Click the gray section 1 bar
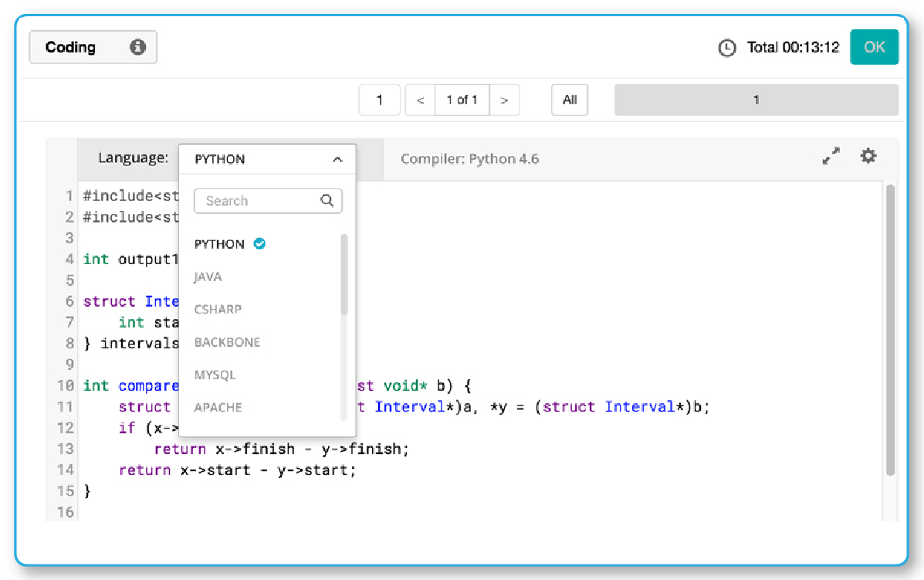Screen dimensions: 924x580 click(x=756, y=100)
